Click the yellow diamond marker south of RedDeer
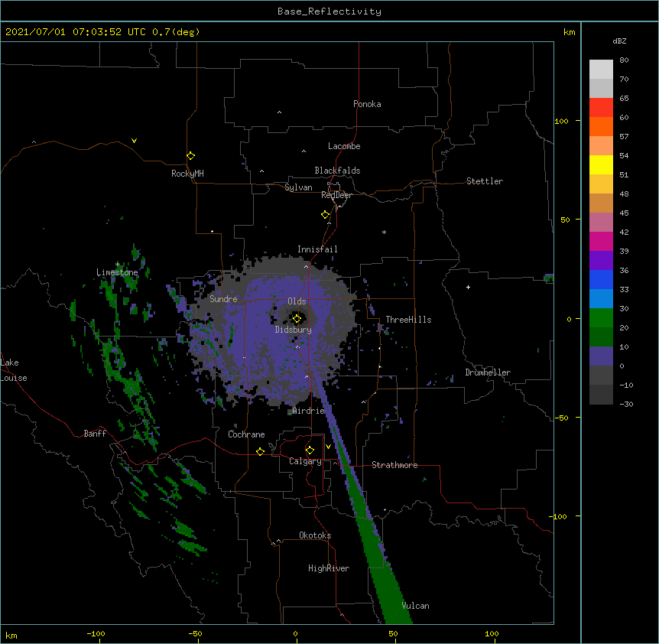 (325, 215)
